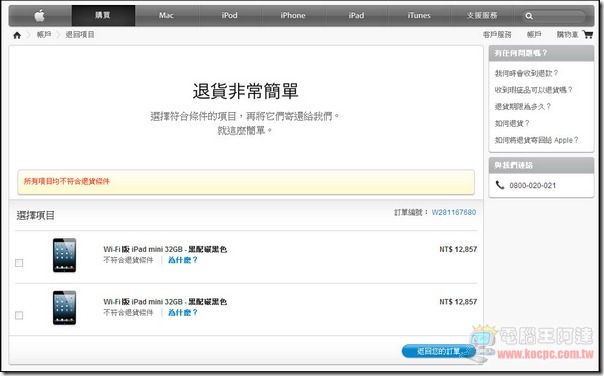604x376 pixels.
Task: Open the iTunes tab
Action: tap(419, 15)
